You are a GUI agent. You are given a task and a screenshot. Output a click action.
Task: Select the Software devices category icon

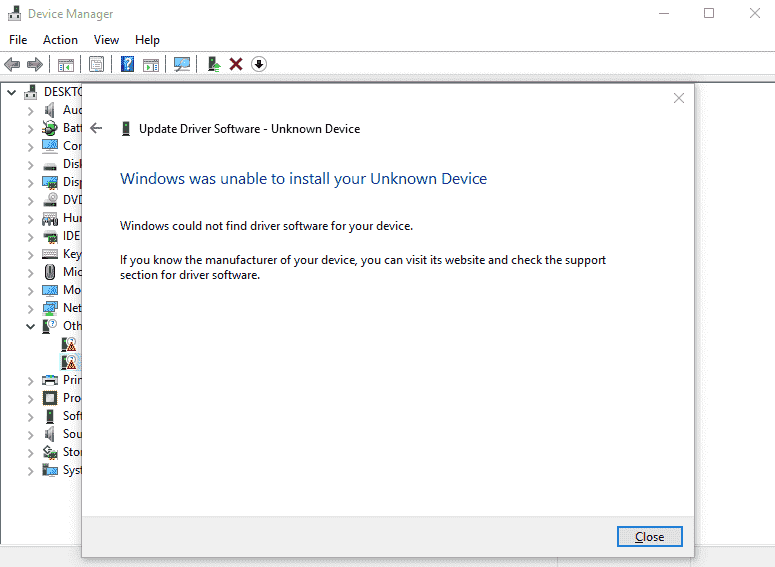[50, 416]
